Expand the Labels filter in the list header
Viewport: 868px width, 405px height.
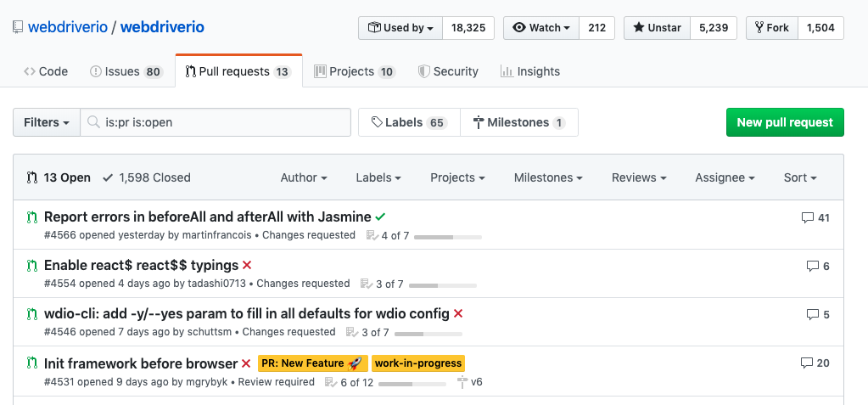click(378, 177)
